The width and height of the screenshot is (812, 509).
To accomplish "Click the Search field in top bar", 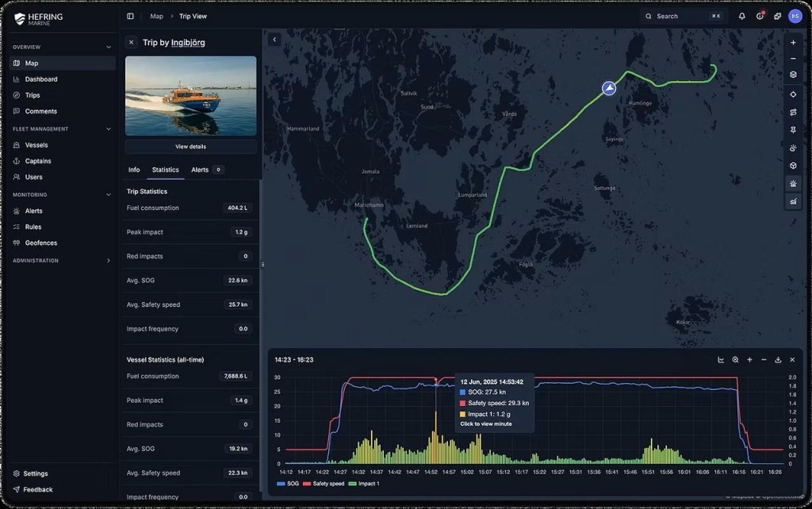I will pyautogui.click(x=674, y=16).
